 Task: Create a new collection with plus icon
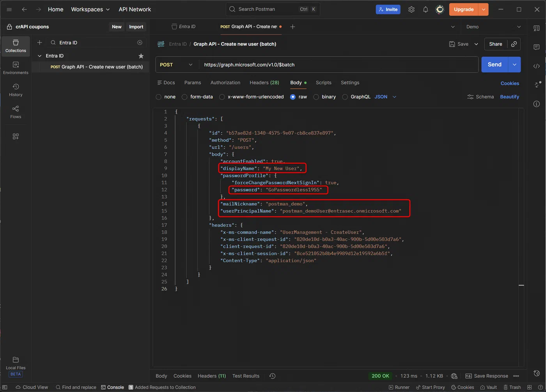click(x=39, y=43)
